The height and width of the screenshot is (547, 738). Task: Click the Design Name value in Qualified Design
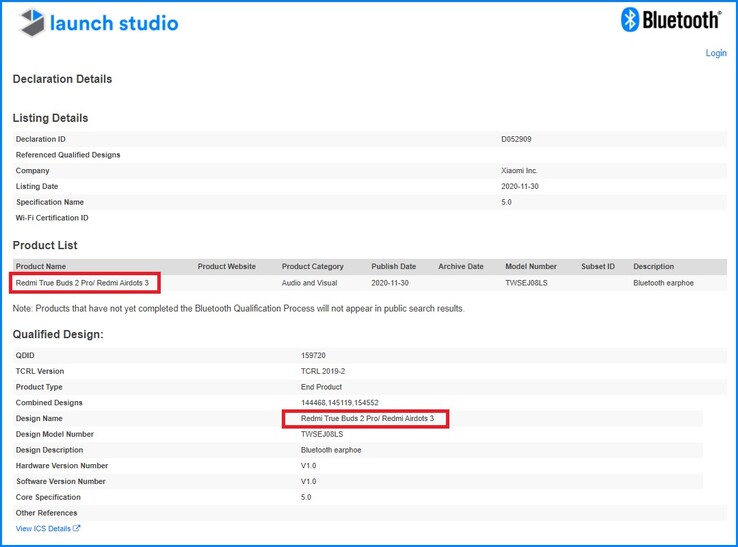(x=367, y=418)
